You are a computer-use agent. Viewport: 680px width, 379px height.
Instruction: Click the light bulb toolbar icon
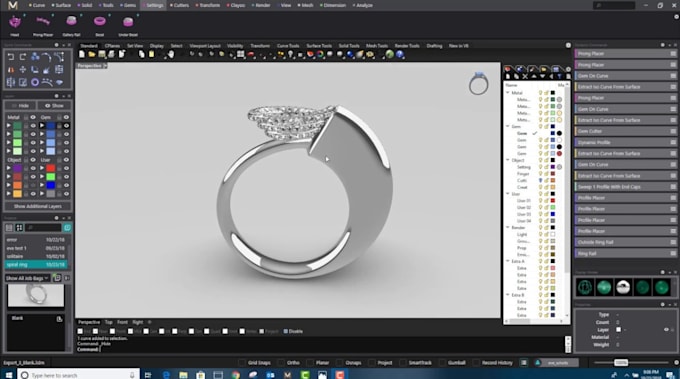(290, 54)
